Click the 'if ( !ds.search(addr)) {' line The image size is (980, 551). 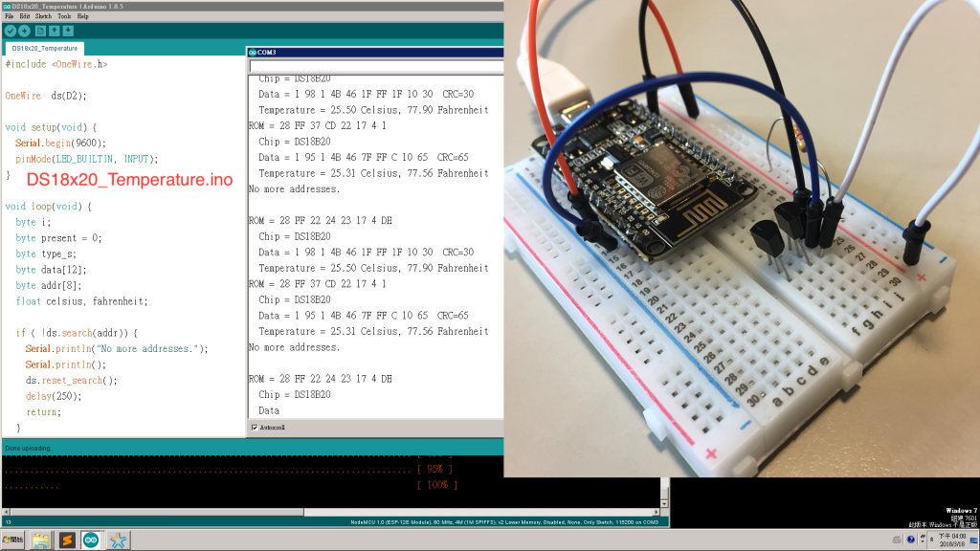(x=77, y=333)
